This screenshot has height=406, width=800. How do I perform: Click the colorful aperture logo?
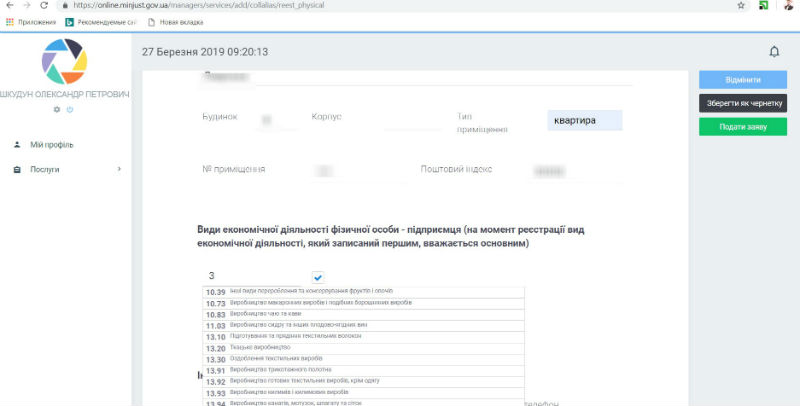tap(64, 61)
